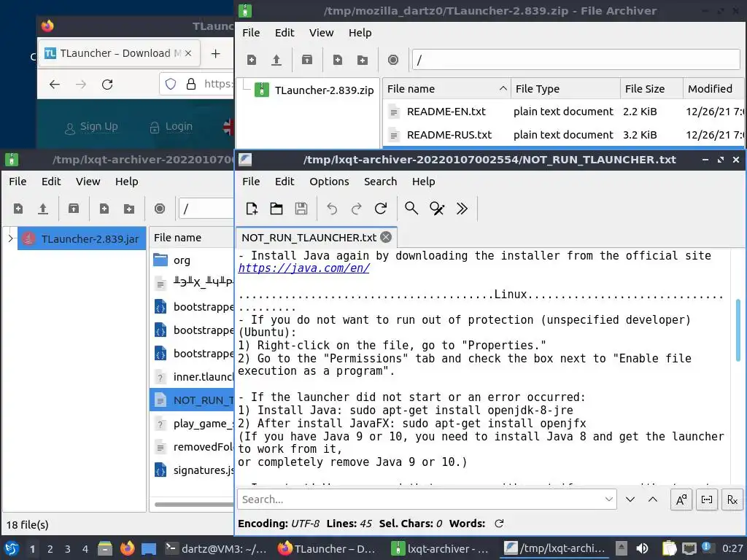
Task: Open Firefox launcher icon in taskbar
Action: click(127, 548)
